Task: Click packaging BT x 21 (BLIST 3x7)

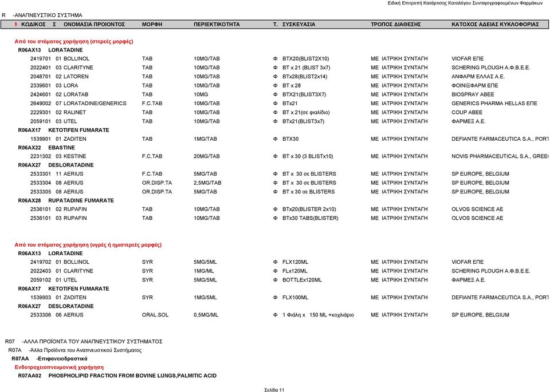Action: [x=306, y=68]
